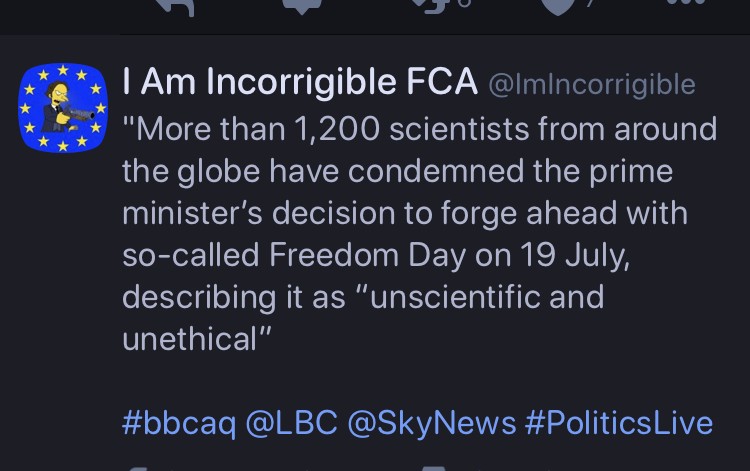This screenshot has width=750, height=471.
Task: Tap the @ImIncorrigible handle
Action: [x=591, y=85]
